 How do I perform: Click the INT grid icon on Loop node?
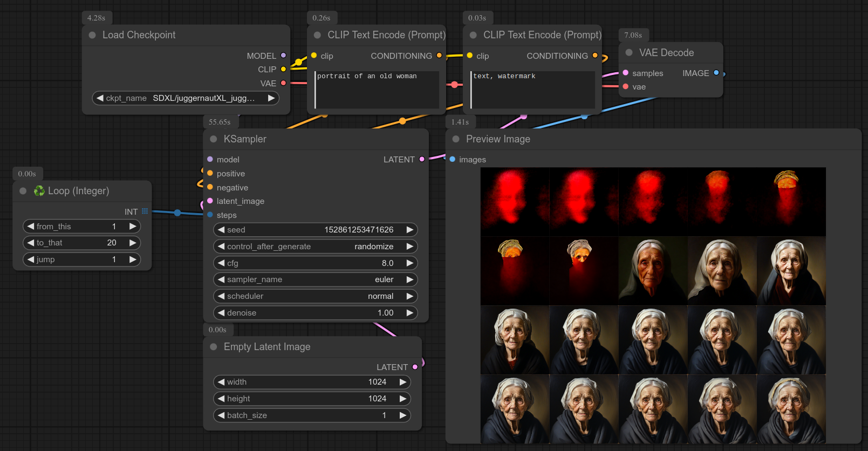coord(145,211)
